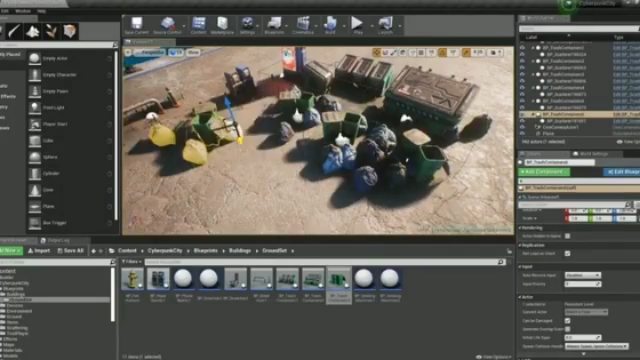640x360 pixels.
Task: Select the Geometry Editing mode icon
Action: tap(70, 31)
